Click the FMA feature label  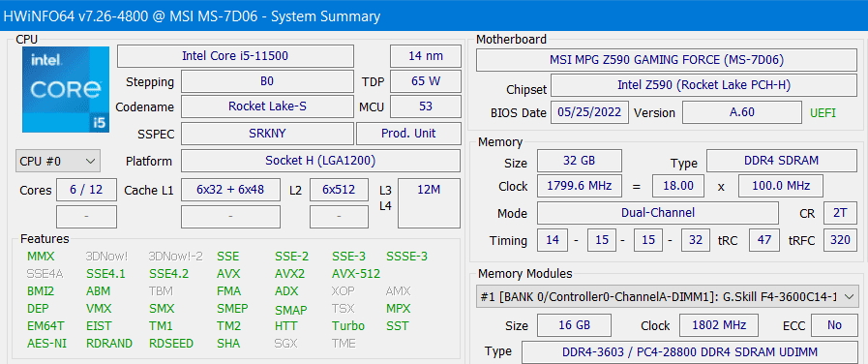[x=228, y=290]
